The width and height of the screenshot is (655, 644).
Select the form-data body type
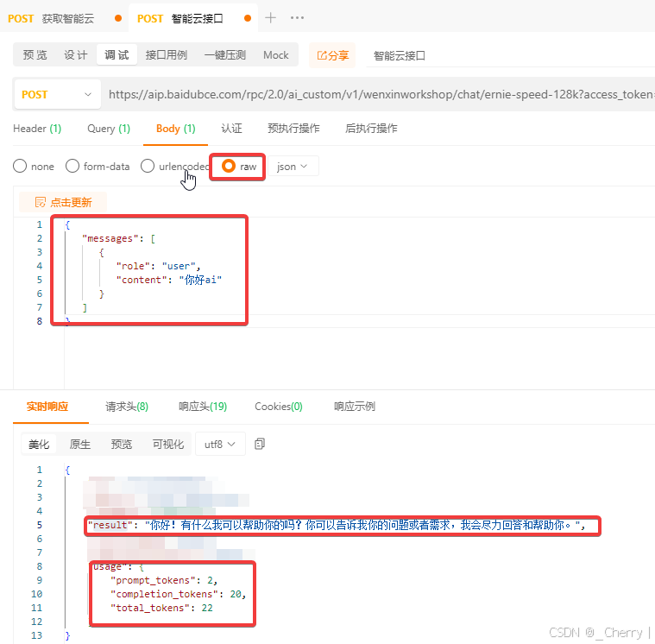98,167
